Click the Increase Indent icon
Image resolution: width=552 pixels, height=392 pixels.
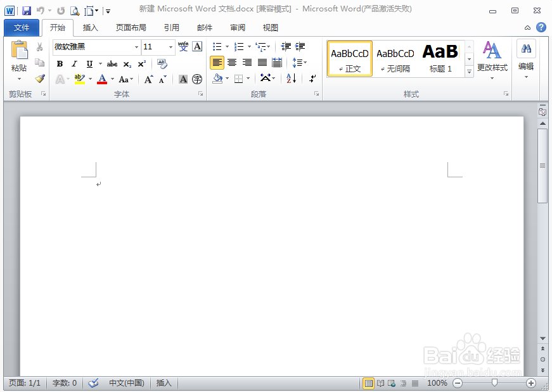[300, 46]
